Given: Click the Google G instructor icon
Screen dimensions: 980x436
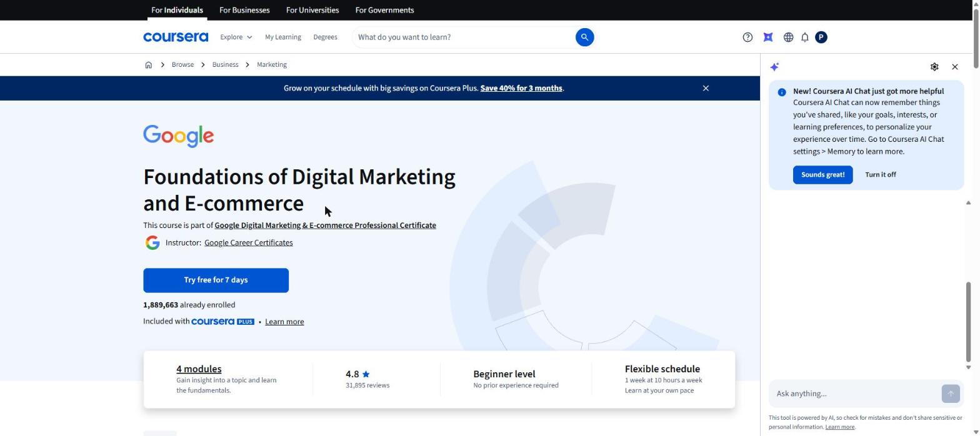Looking at the screenshot, I should click(152, 243).
